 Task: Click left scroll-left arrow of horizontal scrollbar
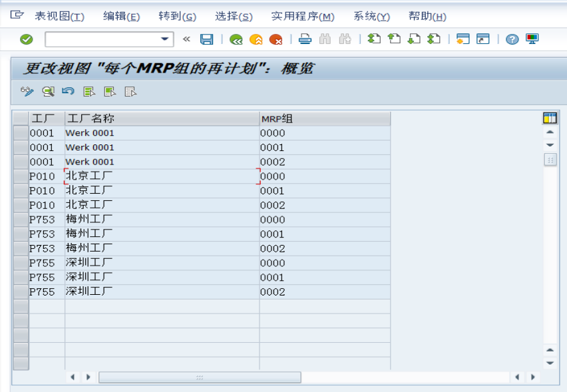coord(73,377)
